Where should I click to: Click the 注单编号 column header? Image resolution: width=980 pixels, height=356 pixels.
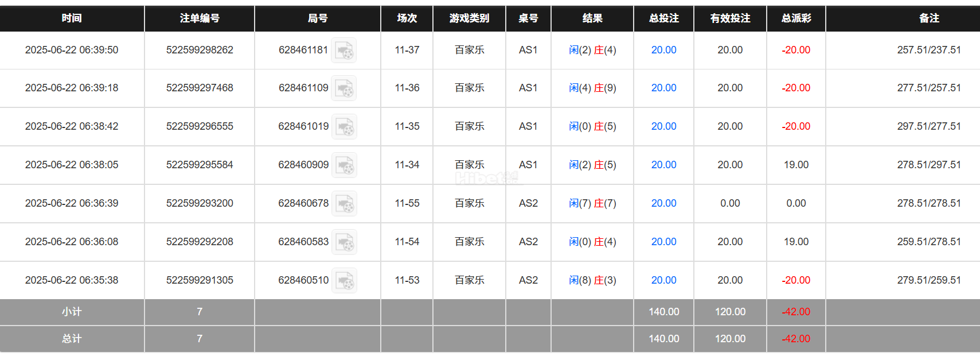click(x=200, y=18)
